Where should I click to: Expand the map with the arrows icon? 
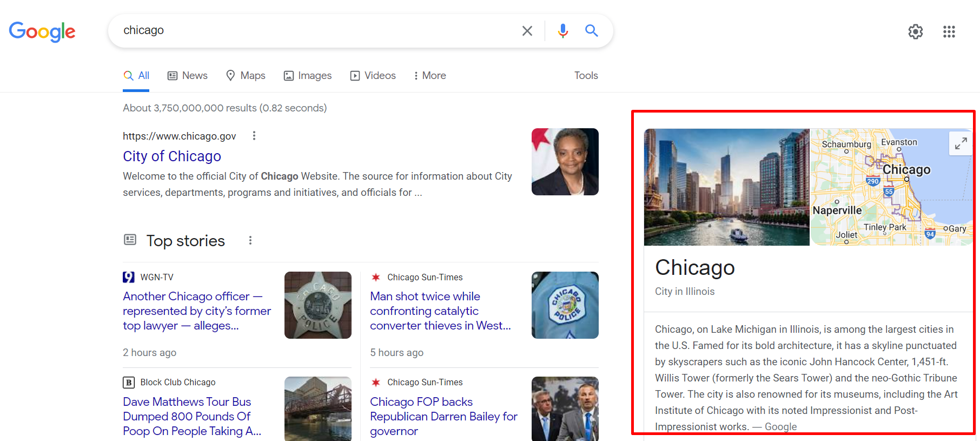pyautogui.click(x=961, y=143)
